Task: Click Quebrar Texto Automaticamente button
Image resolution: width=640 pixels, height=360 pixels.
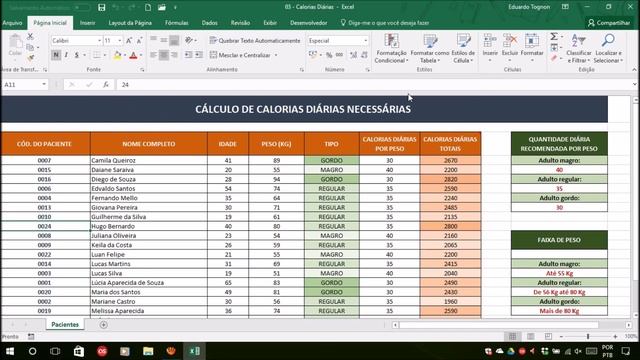Action: point(255,40)
